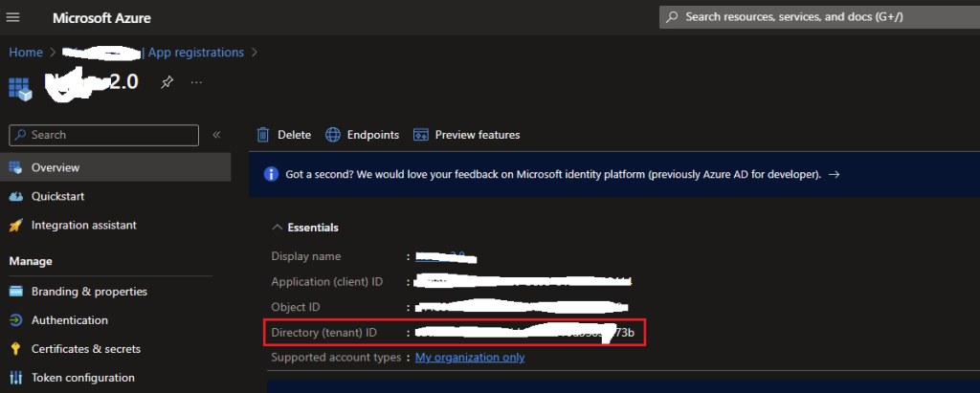Screen dimensions: 980x393
Task: Collapse the sidebar with double chevron
Action: point(216,135)
